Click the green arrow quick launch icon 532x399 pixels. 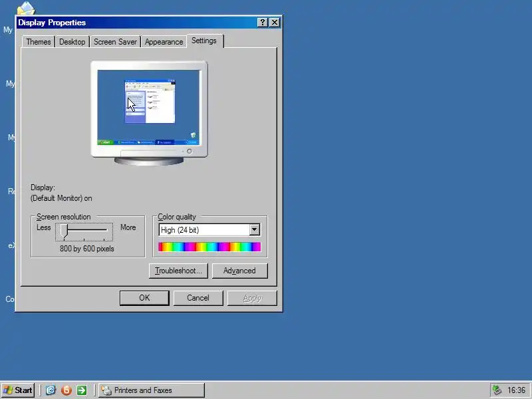[x=82, y=390]
